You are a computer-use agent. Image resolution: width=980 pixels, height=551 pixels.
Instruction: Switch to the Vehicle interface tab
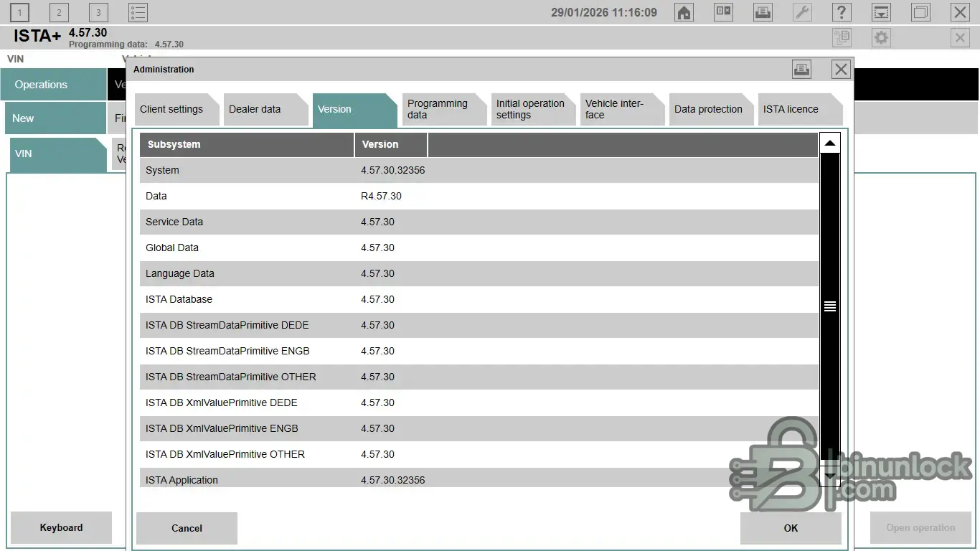(x=618, y=109)
